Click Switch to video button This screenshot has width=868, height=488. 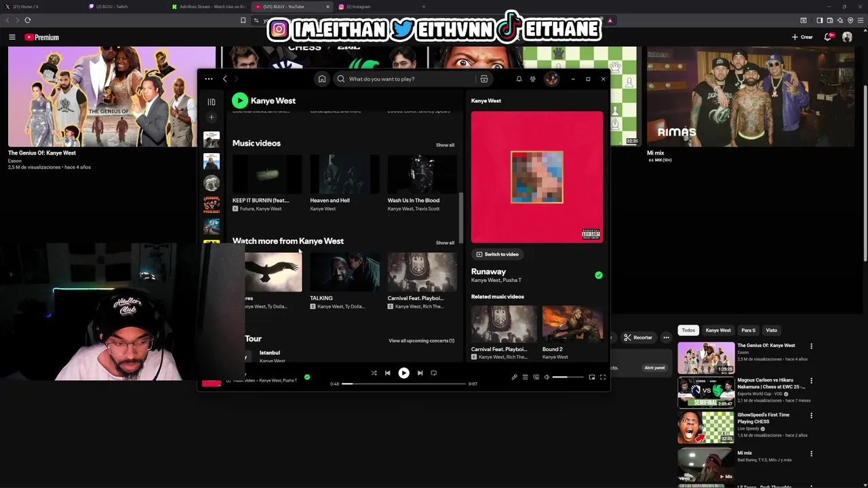[498, 254]
